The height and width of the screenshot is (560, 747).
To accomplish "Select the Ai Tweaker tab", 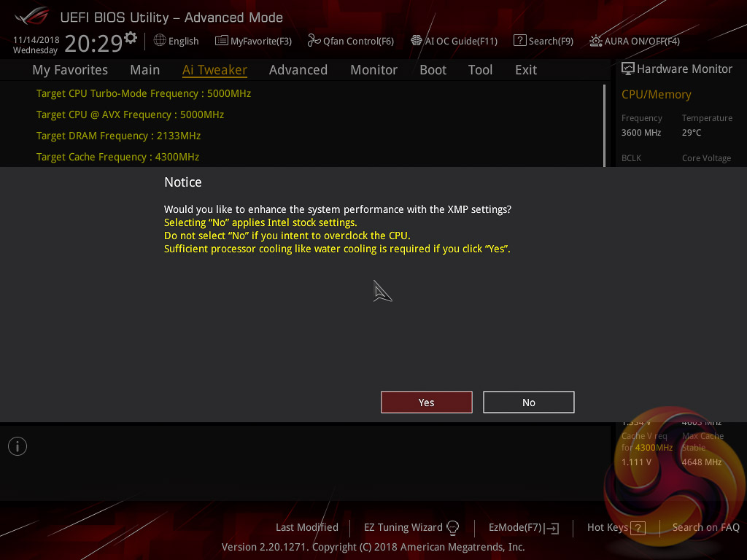I will click(214, 70).
